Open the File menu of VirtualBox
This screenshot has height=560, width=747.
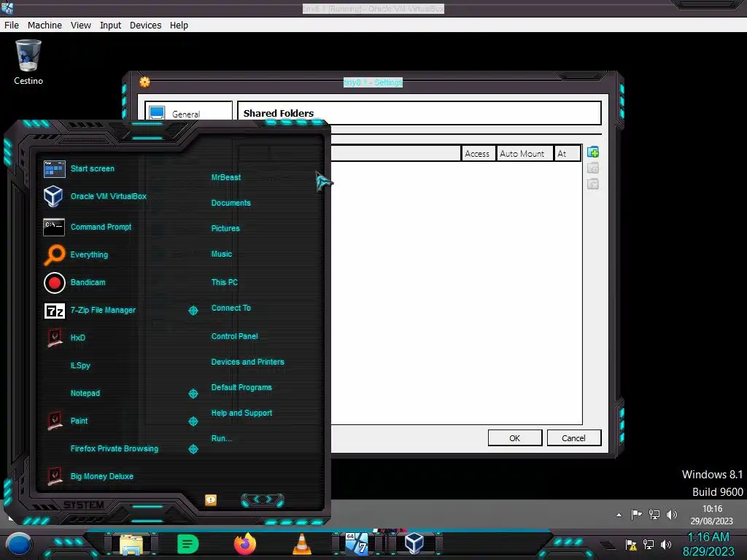[12, 26]
